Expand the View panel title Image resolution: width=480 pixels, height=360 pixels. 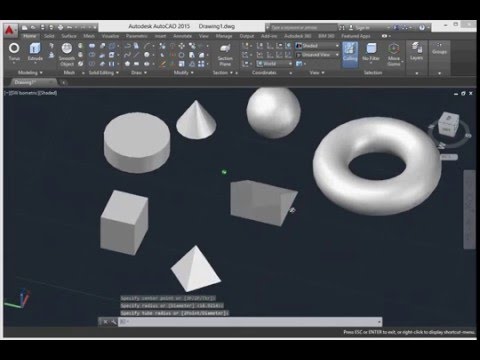[x=317, y=72]
